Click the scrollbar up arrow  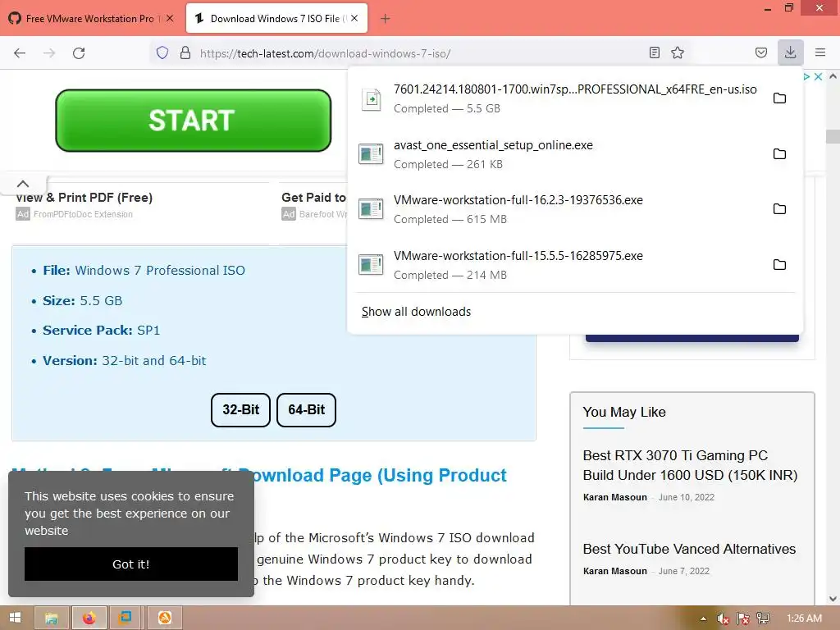point(833,76)
